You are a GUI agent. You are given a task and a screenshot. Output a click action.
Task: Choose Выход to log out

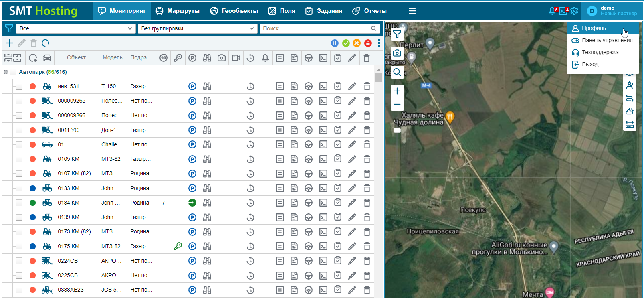(x=603, y=64)
